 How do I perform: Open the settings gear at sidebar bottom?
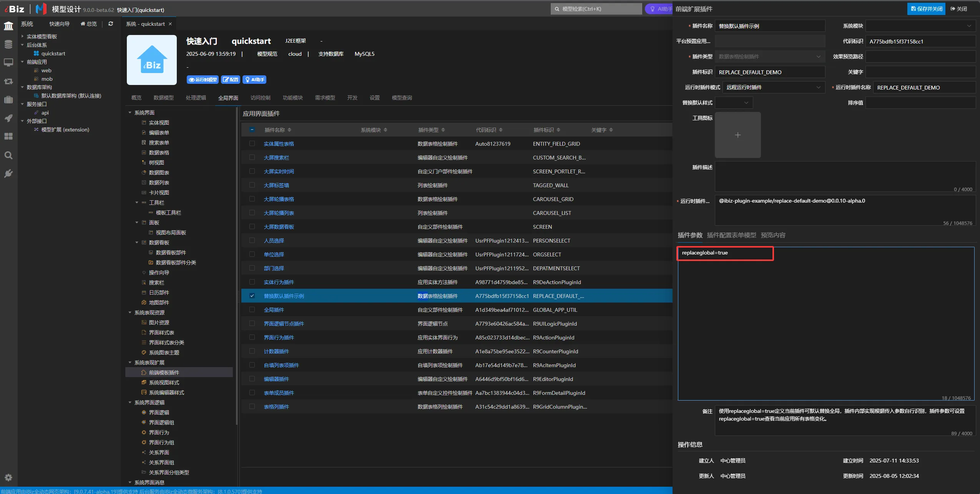[x=8, y=477]
